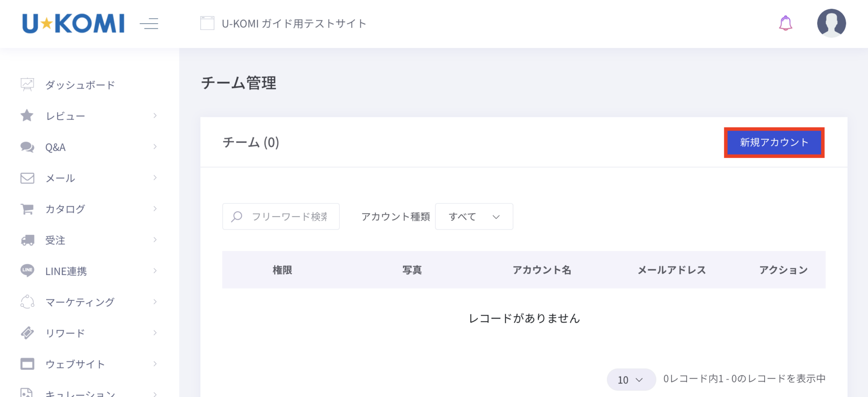Open the 10 records-per-page dropdown
The height and width of the screenshot is (397, 868).
tap(631, 380)
